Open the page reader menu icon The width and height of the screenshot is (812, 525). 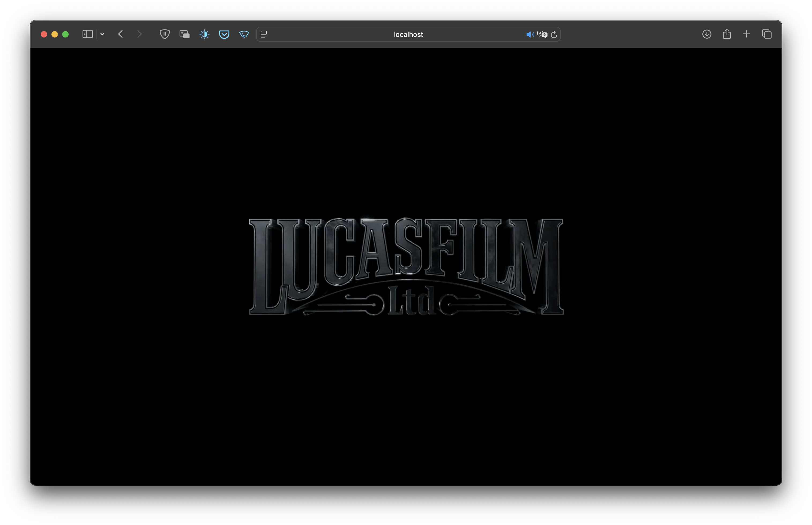point(264,34)
